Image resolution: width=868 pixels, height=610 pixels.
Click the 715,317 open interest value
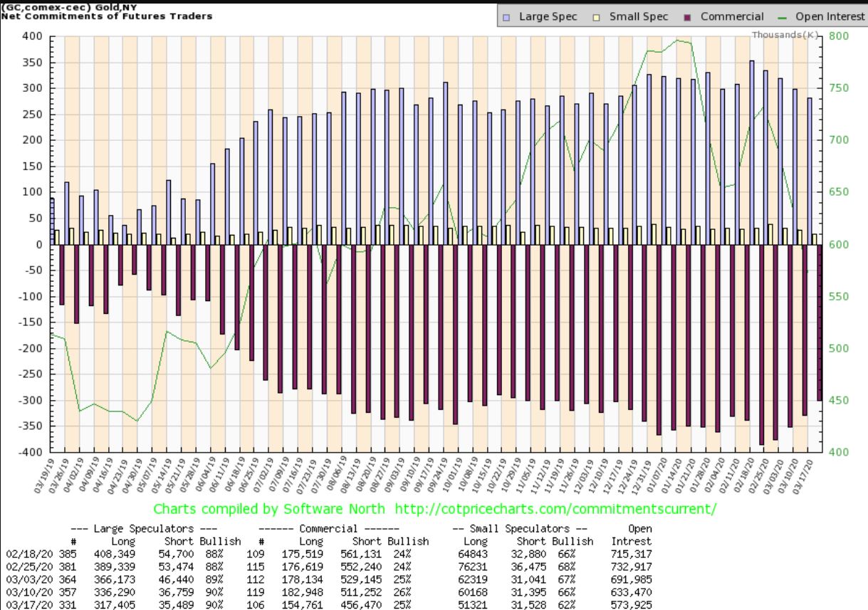click(x=631, y=553)
